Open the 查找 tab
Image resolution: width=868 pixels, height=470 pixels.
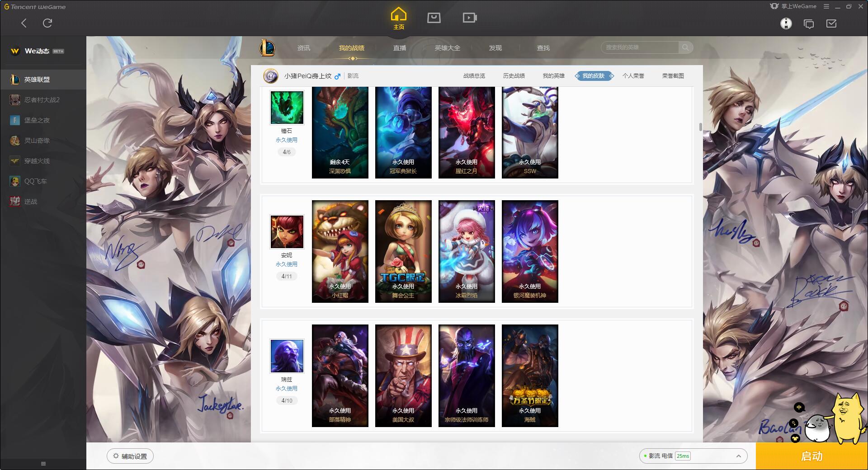point(543,48)
